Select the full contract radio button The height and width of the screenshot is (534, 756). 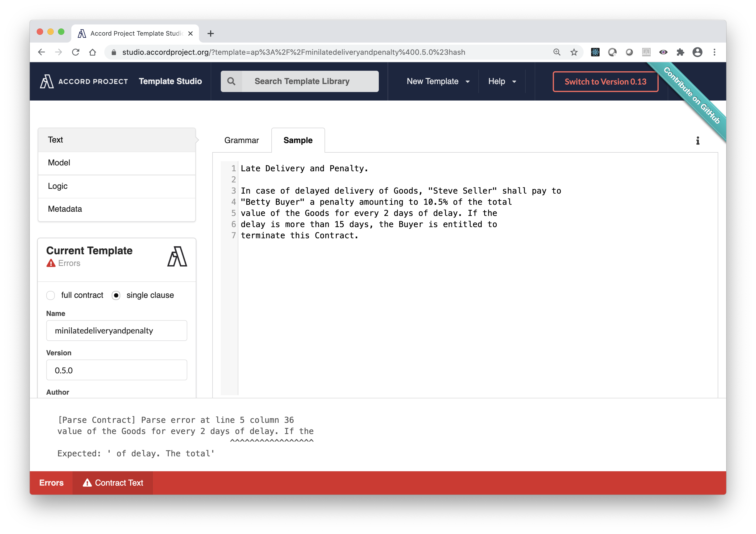click(x=51, y=295)
